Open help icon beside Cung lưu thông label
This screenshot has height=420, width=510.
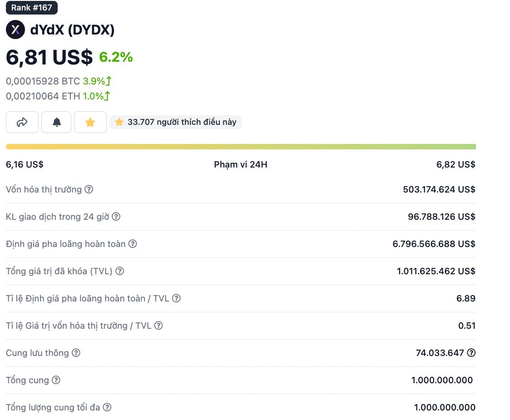pos(76,353)
